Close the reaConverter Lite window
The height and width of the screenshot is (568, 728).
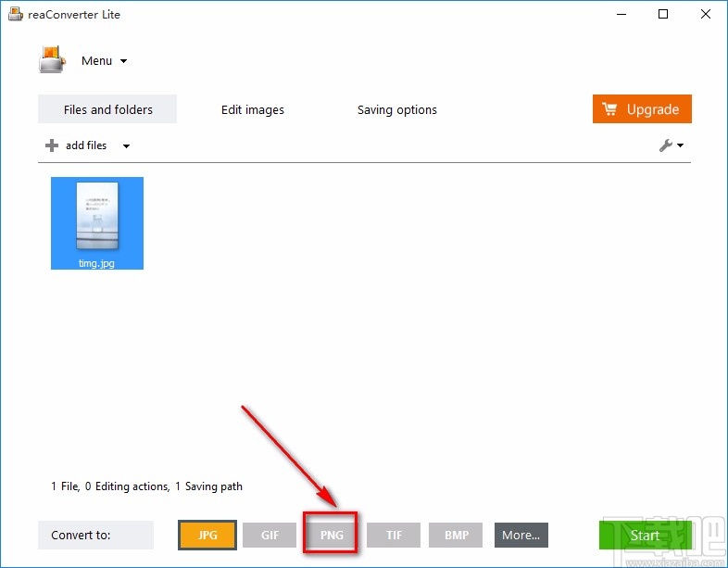pos(706,15)
